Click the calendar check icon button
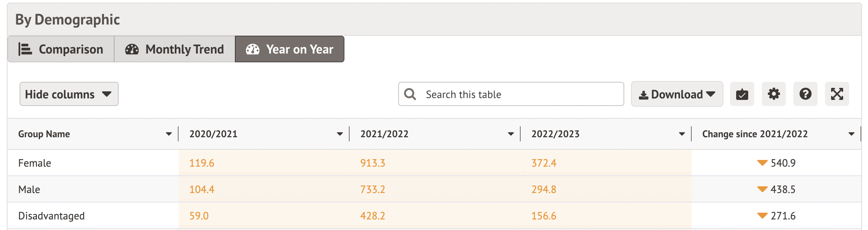868x230 pixels. (742, 94)
